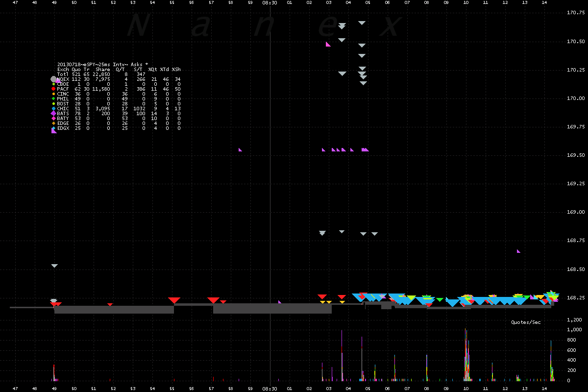Select the BOST legend dot
Screen dimensions: 588x392
point(53,103)
